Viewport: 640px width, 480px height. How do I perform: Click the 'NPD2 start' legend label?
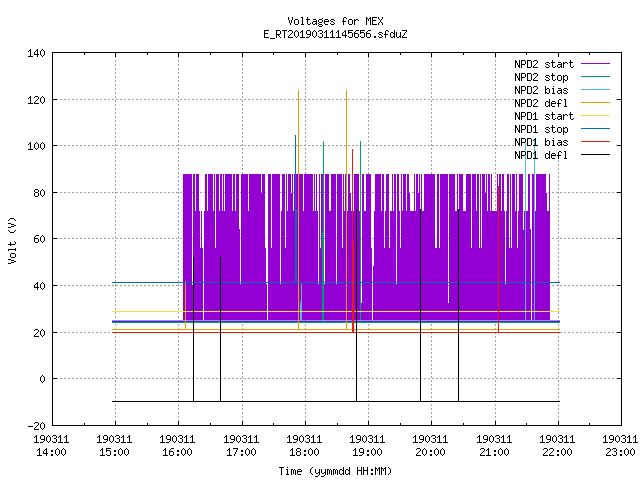click(544, 64)
